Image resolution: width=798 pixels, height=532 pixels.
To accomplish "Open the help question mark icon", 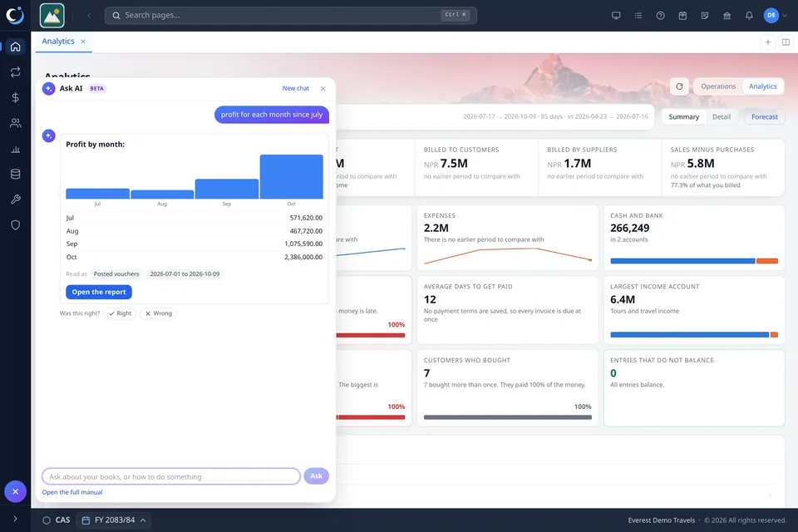I will click(x=660, y=15).
